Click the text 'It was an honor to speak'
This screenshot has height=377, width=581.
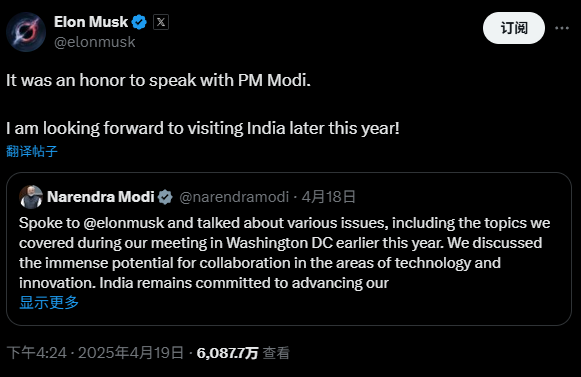point(101,80)
